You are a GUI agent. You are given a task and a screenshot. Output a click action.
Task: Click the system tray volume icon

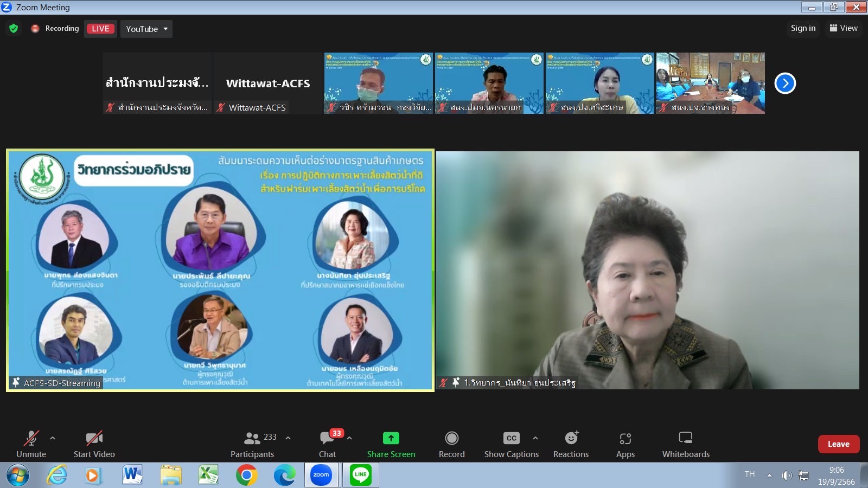tap(787, 476)
